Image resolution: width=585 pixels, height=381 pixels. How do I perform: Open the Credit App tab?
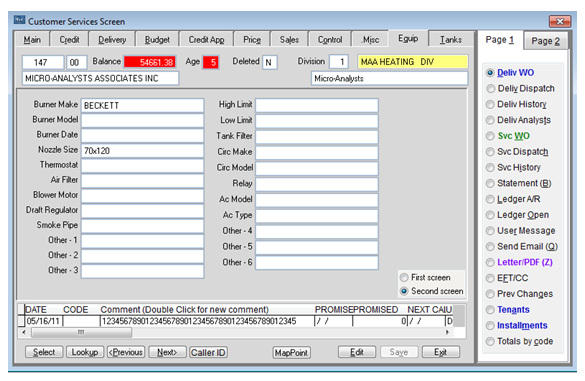(206, 40)
